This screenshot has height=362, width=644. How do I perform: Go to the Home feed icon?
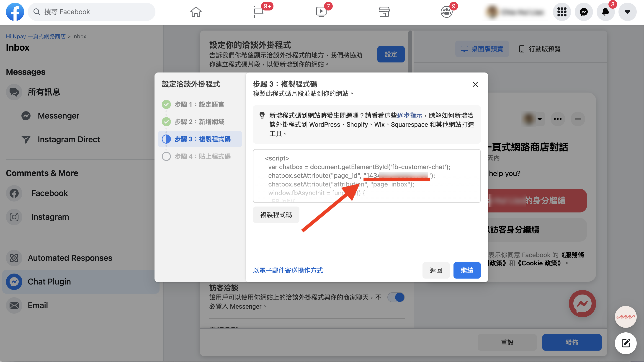pos(196,12)
